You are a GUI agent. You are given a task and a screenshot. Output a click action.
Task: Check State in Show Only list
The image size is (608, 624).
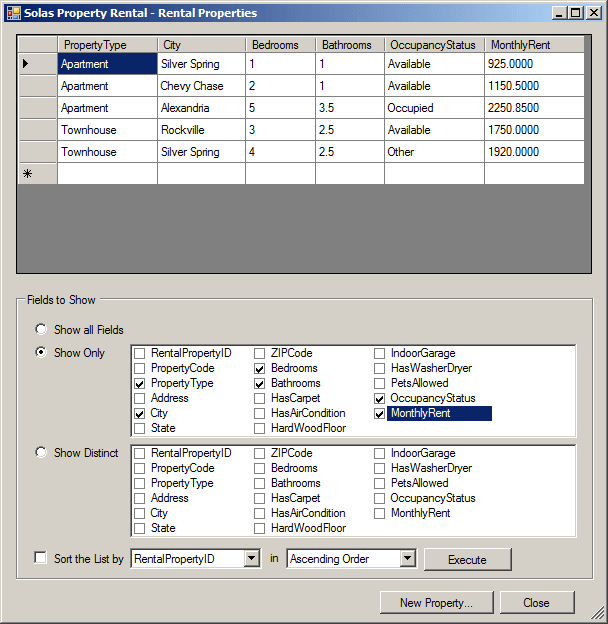click(139, 429)
